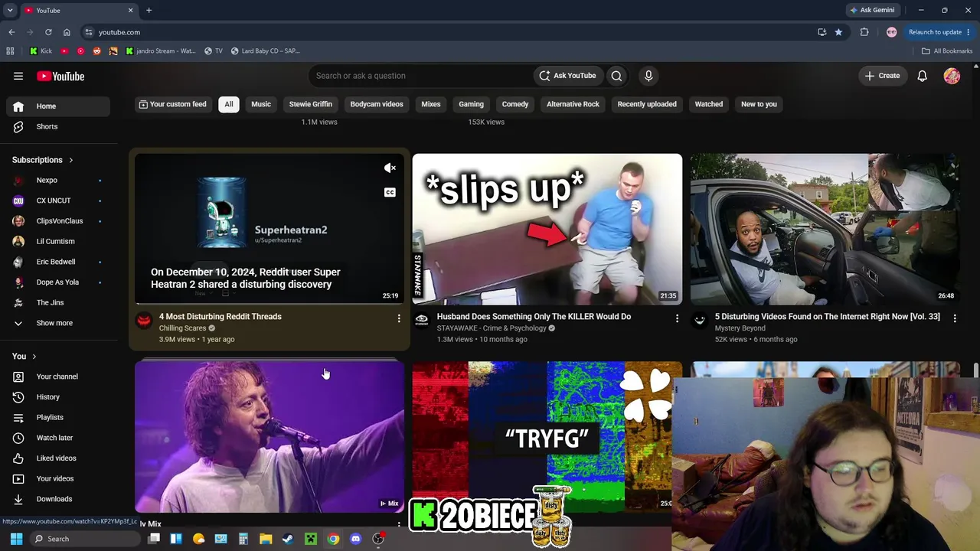Open YouTube notifications bell
The height and width of the screenshot is (551, 980).
(923, 76)
